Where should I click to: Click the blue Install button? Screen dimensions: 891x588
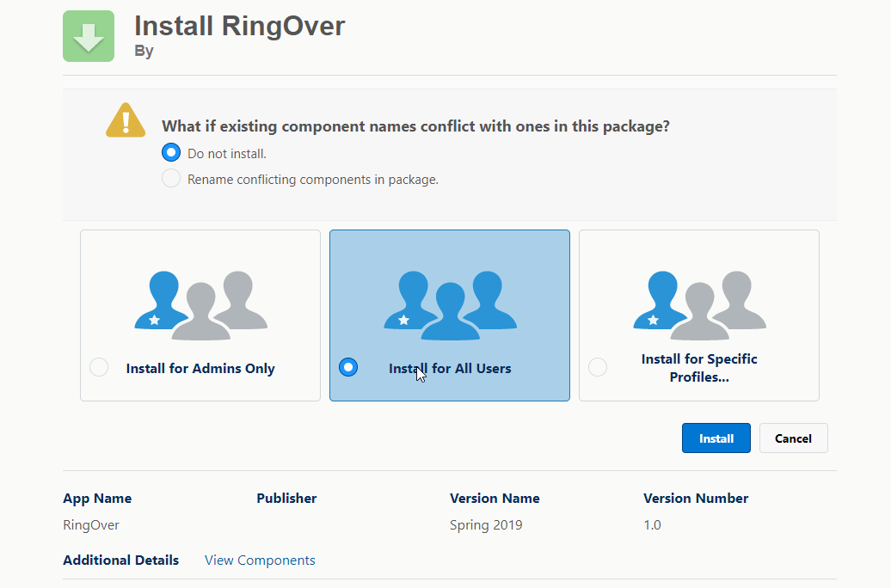716,438
